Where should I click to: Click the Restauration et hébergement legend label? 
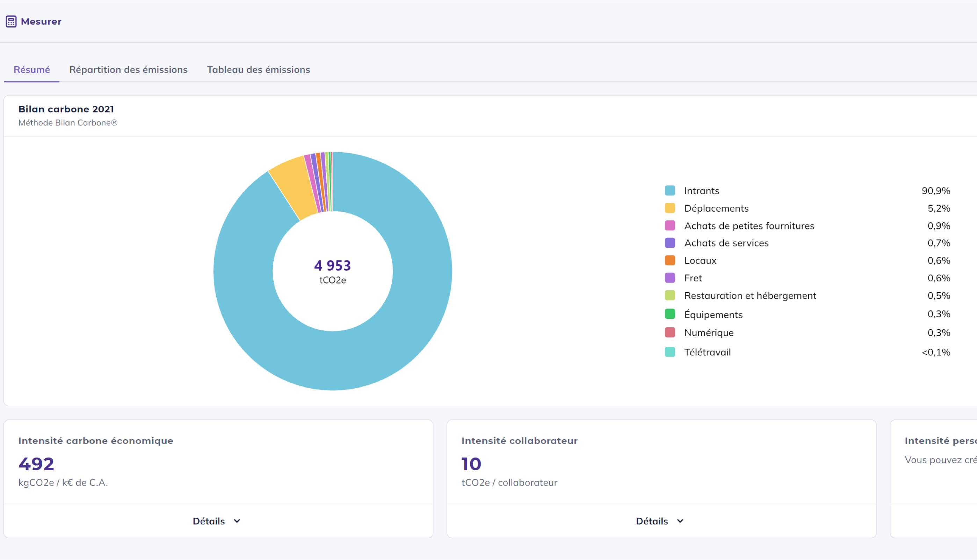point(750,296)
